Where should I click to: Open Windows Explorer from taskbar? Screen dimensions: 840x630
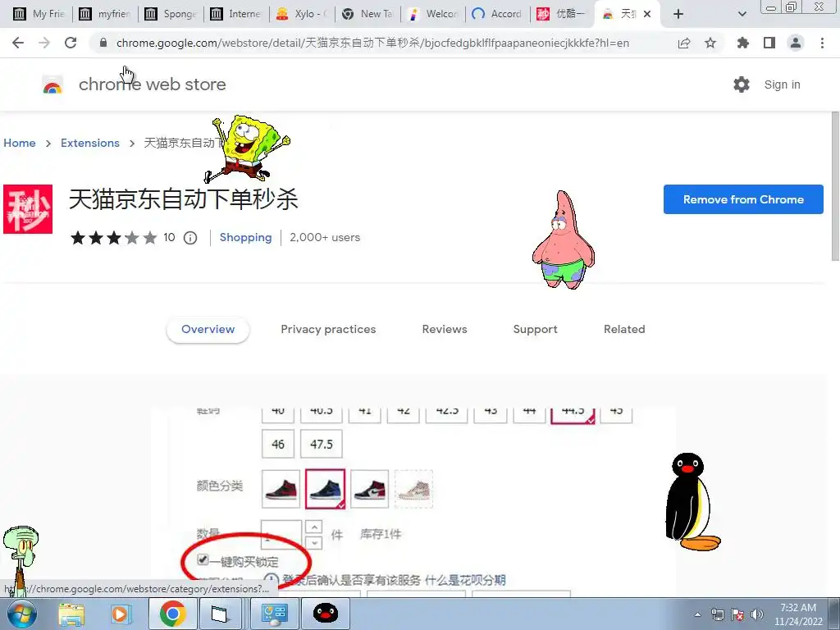pos(72,614)
